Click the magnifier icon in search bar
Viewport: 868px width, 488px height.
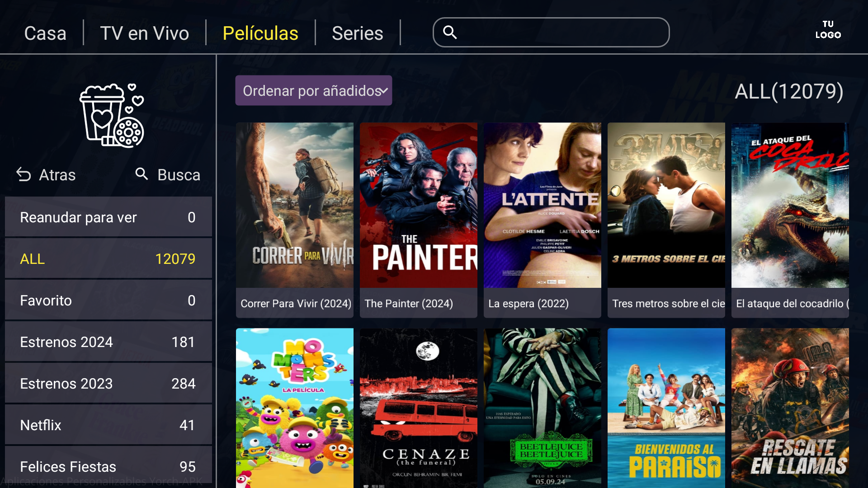tap(450, 32)
